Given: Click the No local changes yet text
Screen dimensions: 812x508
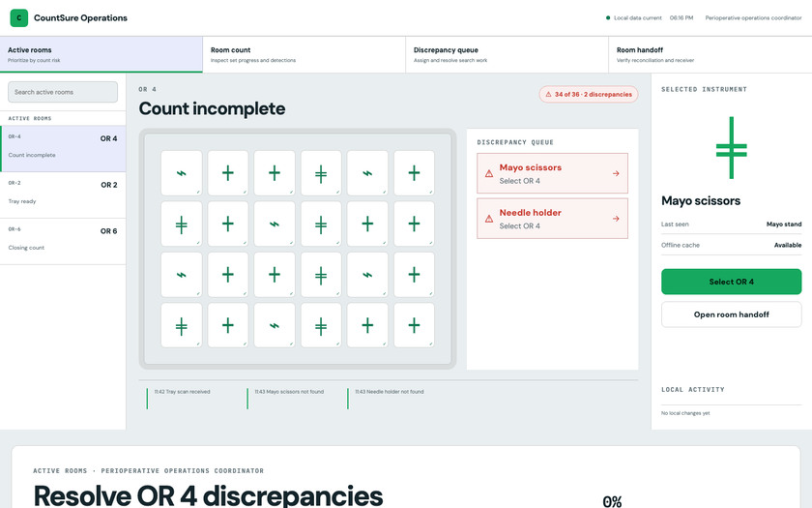Looking at the screenshot, I should point(685,413).
